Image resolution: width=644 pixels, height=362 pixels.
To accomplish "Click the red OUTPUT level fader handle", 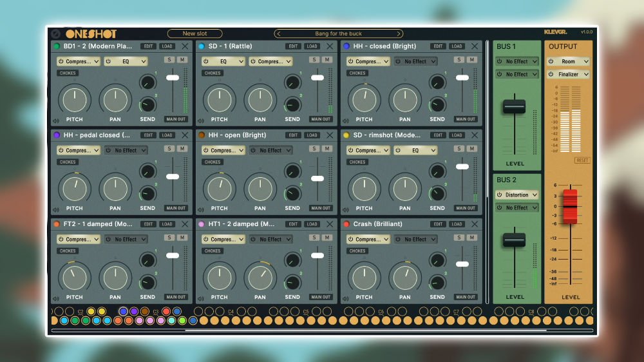I will click(x=570, y=206).
